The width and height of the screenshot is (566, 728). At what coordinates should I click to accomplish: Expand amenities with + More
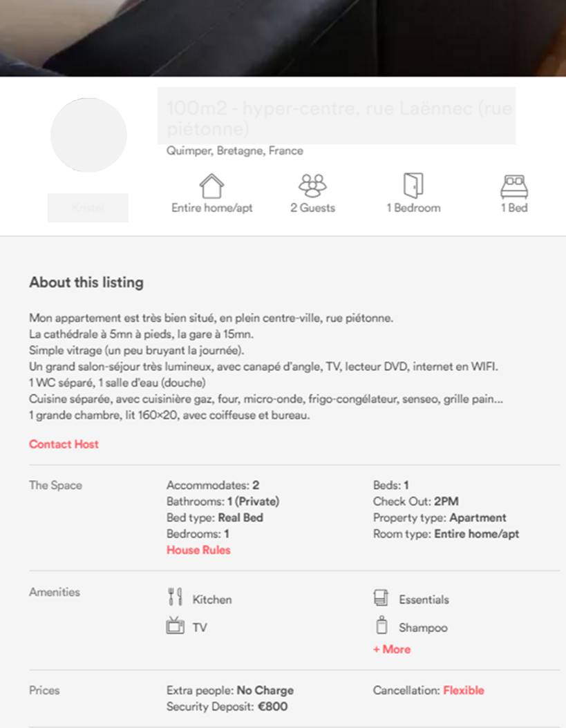392,649
